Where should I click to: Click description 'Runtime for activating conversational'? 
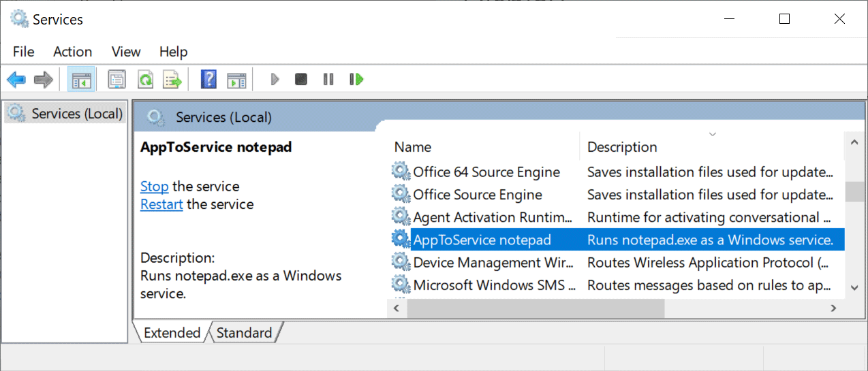709,217
